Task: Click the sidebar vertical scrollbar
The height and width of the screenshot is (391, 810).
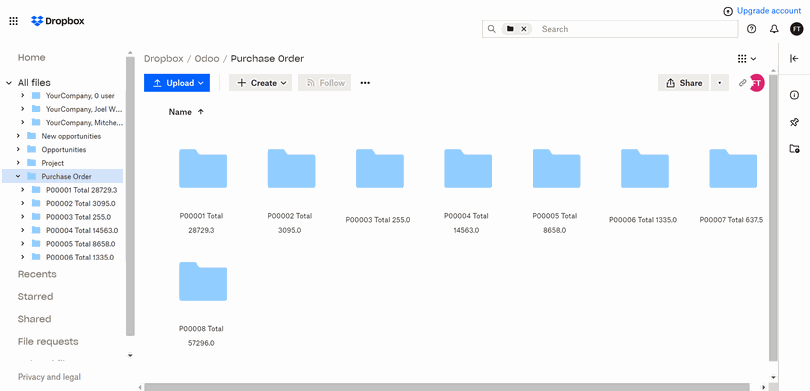Action: coord(130,196)
